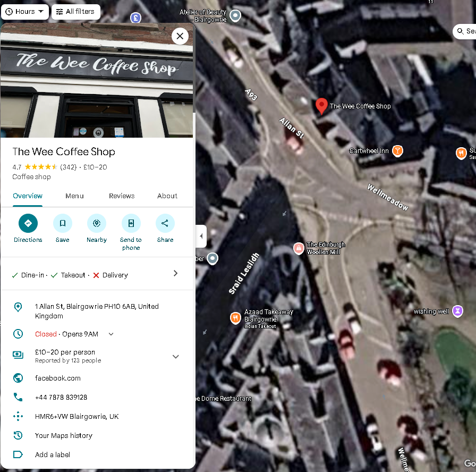
Task: Open Your Maps history
Action: (x=63, y=435)
